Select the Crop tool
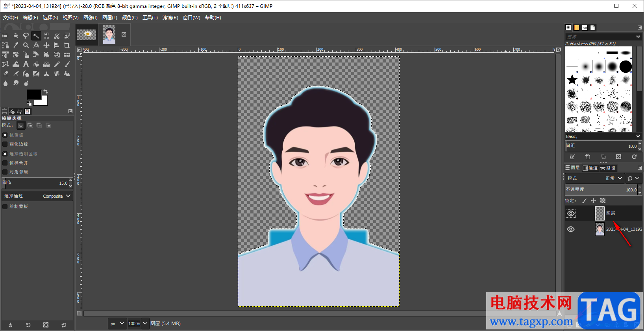The image size is (644, 331). [x=67, y=45]
